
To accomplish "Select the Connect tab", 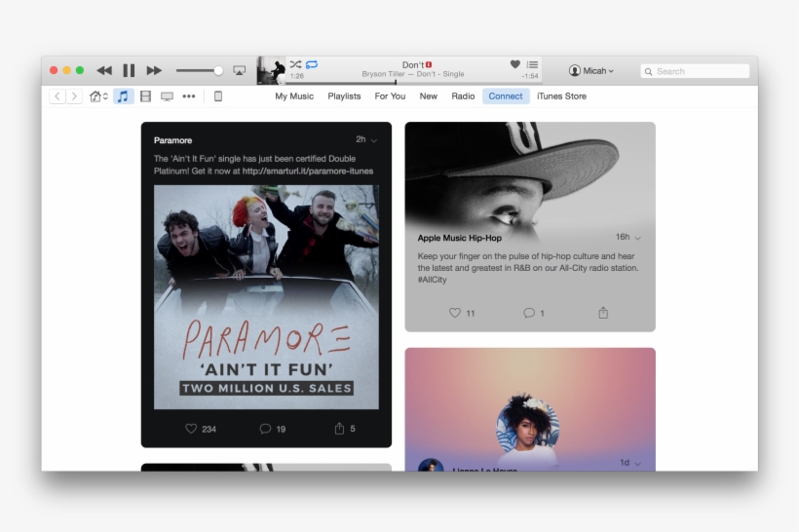I will (x=506, y=96).
